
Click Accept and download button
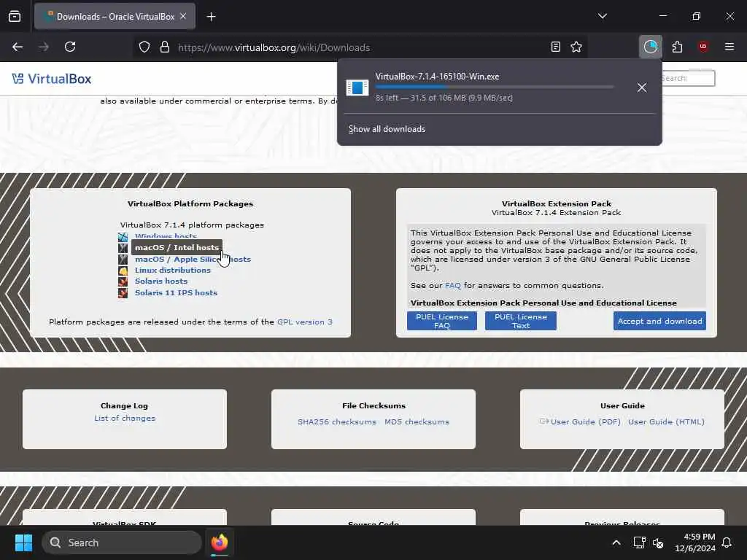point(659,321)
